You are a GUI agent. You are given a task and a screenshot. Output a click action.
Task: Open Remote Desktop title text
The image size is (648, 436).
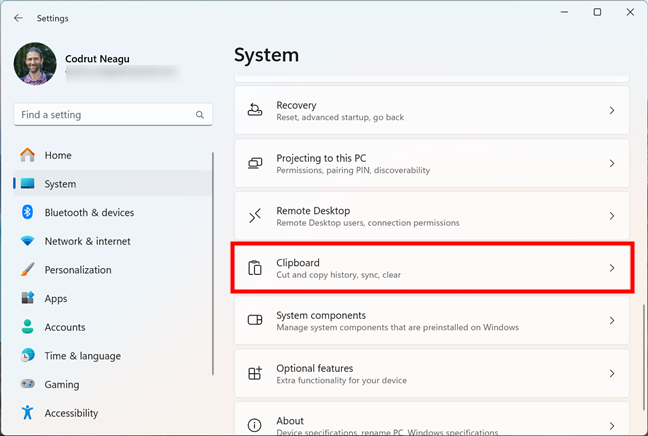point(313,211)
